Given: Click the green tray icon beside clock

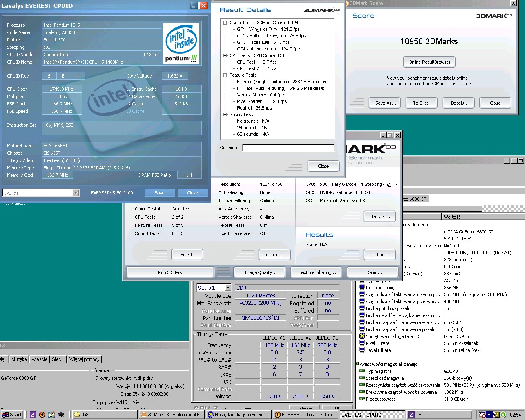Looking at the screenshot, I should [503, 415].
